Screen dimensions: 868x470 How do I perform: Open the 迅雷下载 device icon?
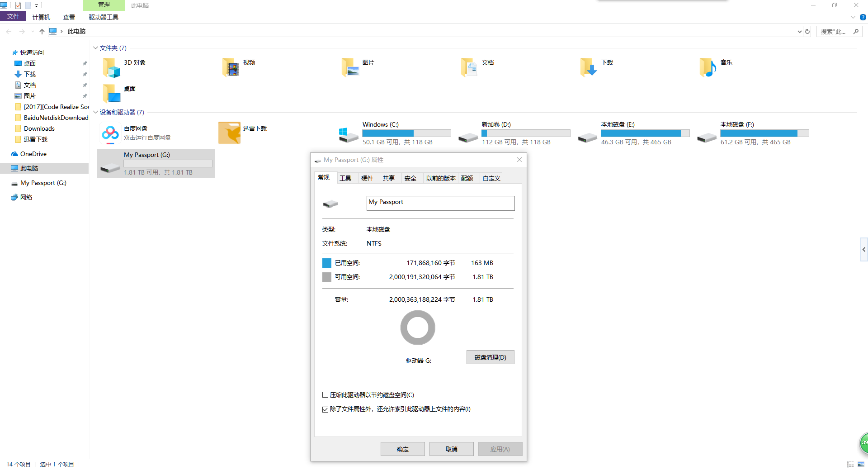230,133
